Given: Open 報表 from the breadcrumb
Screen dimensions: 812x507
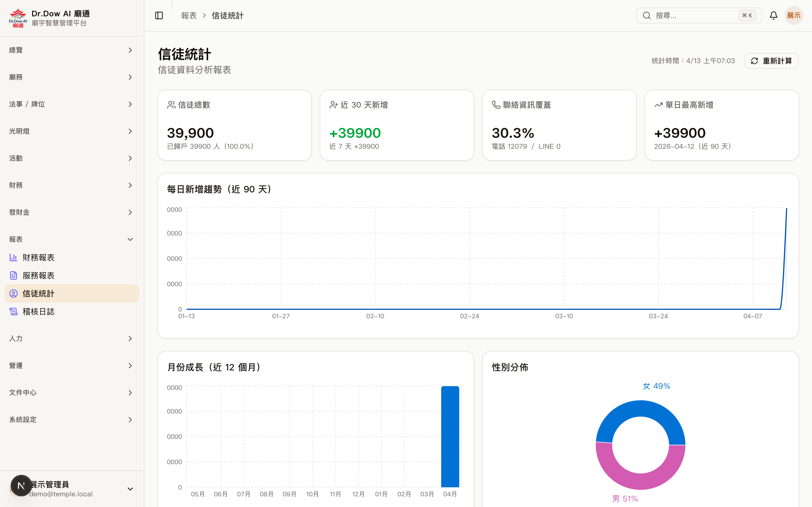Looking at the screenshot, I should tap(189, 15).
